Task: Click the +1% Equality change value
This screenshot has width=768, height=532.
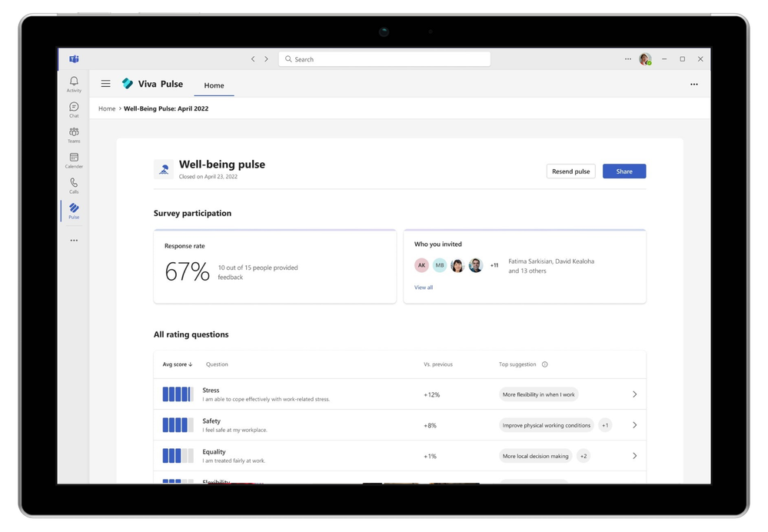Action: tap(430, 457)
